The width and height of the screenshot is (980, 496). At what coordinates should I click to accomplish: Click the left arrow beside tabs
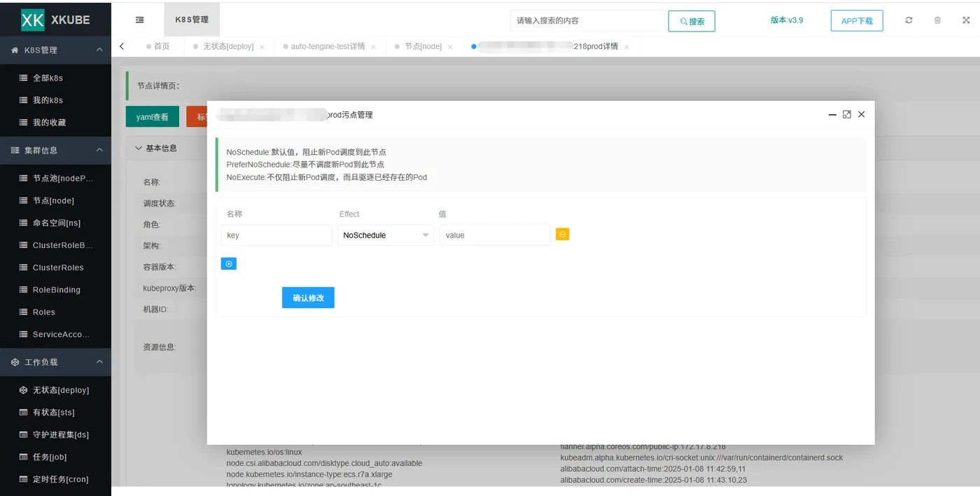[122, 46]
